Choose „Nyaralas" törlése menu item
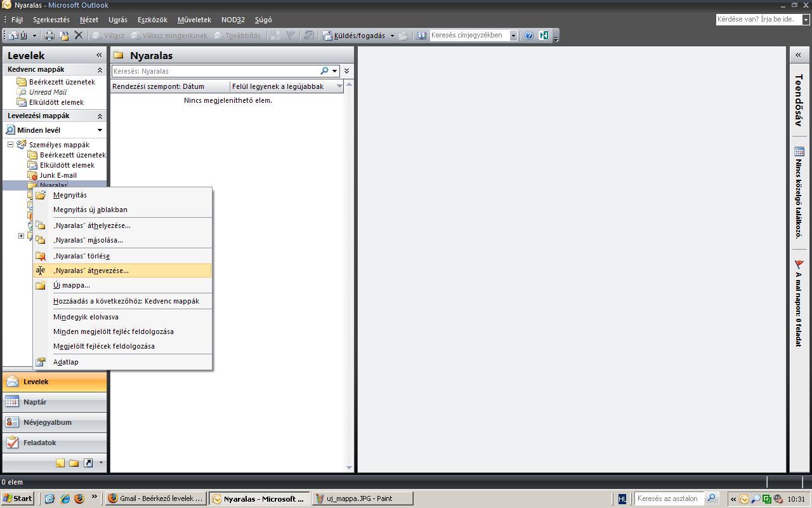Viewport: 812px width, 508px height. tap(122, 256)
